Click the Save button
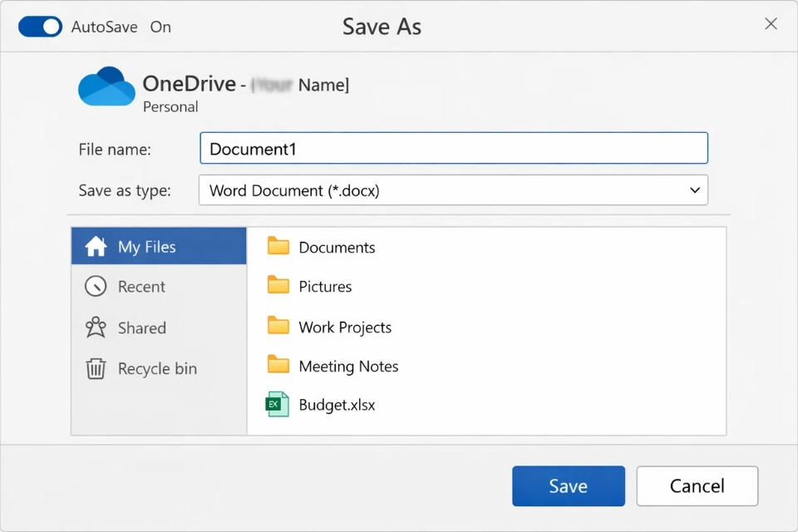Viewport: 798px width, 532px height. pos(568,485)
